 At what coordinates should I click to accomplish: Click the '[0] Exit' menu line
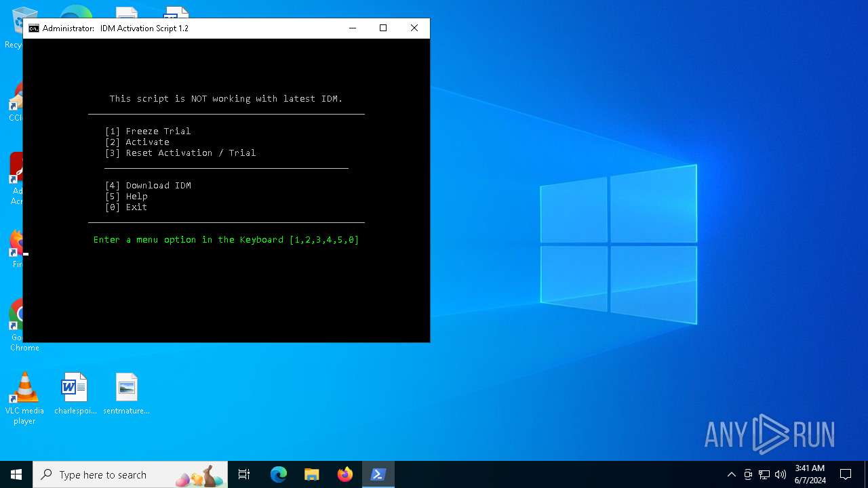click(126, 207)
